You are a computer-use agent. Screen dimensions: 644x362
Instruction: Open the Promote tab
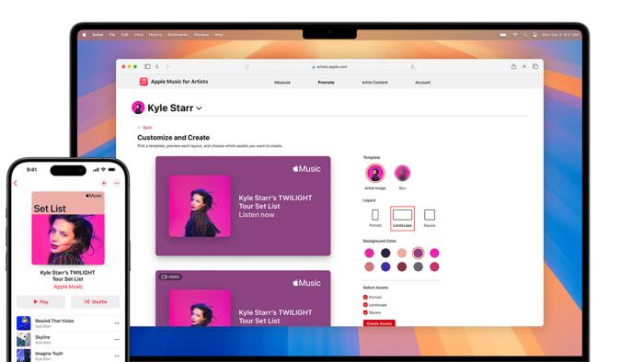pos(326,83)
